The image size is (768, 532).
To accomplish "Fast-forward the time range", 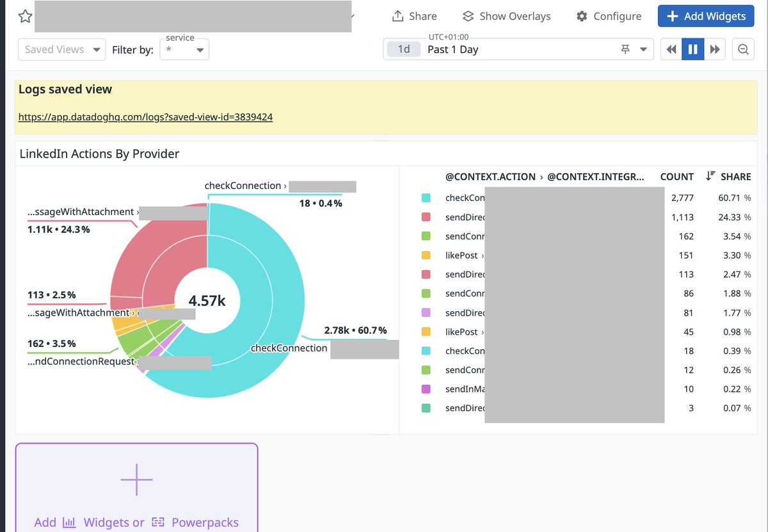I will [714, 49].
